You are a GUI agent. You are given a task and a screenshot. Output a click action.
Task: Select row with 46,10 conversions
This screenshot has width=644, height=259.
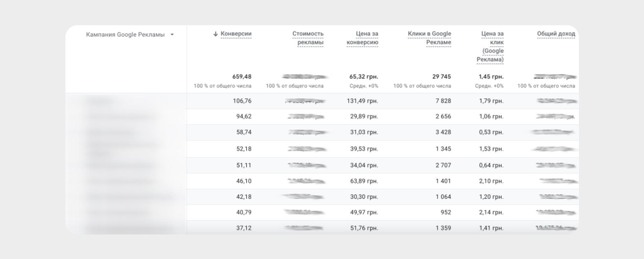[322, 181]
